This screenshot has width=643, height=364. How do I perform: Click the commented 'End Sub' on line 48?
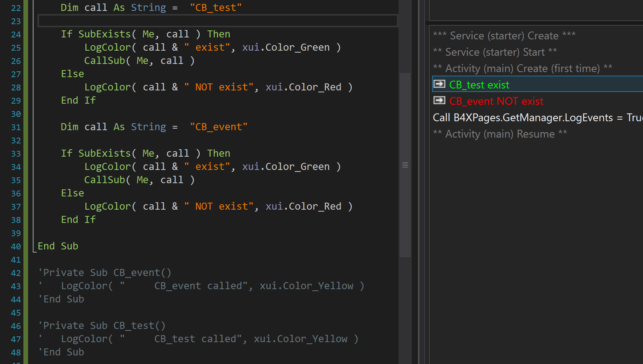tap(61, 352)
